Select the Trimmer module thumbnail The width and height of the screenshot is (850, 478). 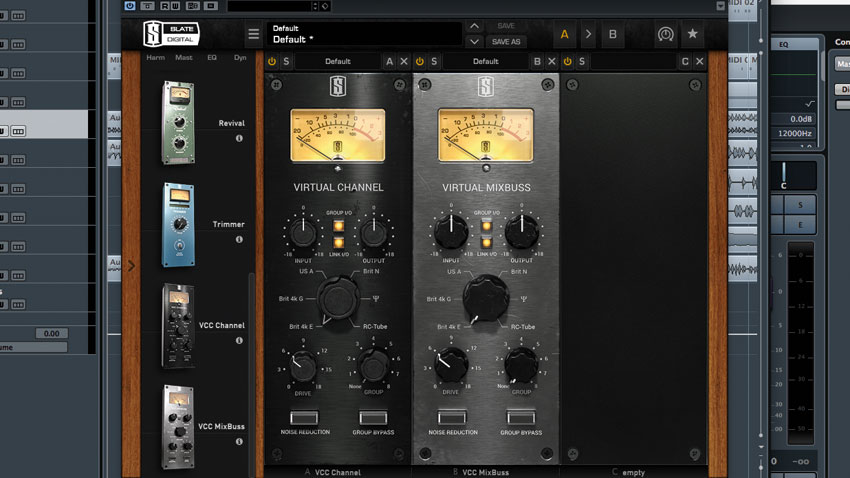(x=178, y=224)
